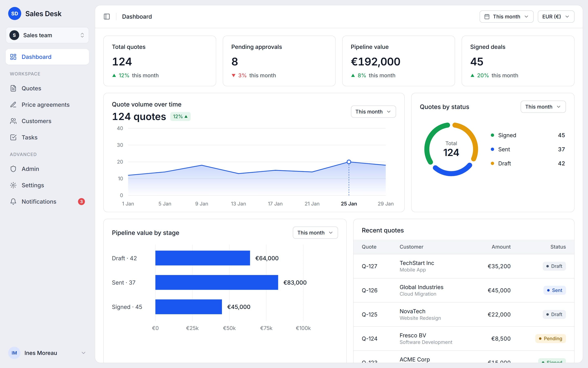Viewport: 588px width, 368px height.
Task: Go to Quotes in sidebar
Action: pos(47,88)
